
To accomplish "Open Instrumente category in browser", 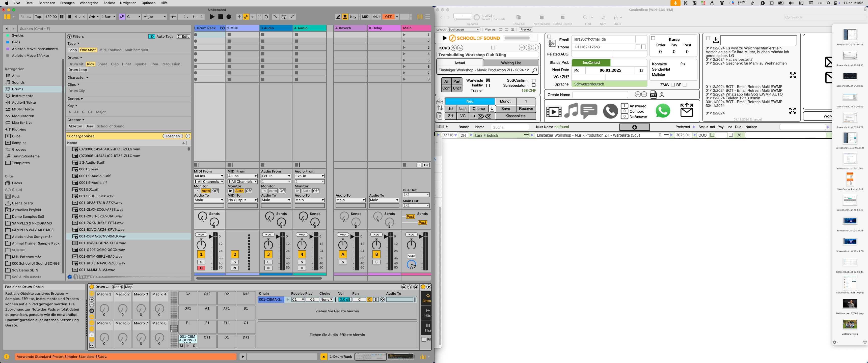I will [x=22, y=96].
